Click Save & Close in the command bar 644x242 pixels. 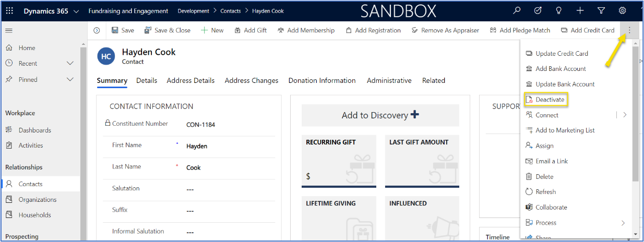point(168,30)
